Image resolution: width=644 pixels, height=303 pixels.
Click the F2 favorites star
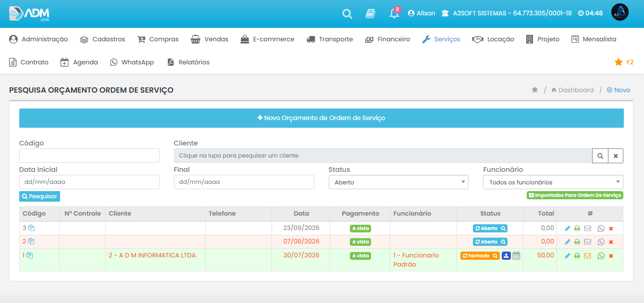(x=624, y=62)
